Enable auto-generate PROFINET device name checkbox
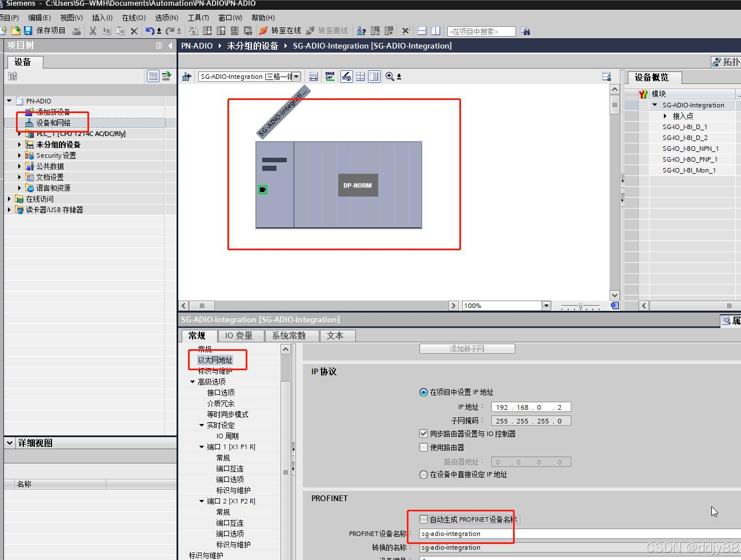The width and height of the screenshot is (741, 560). (423, 519)
